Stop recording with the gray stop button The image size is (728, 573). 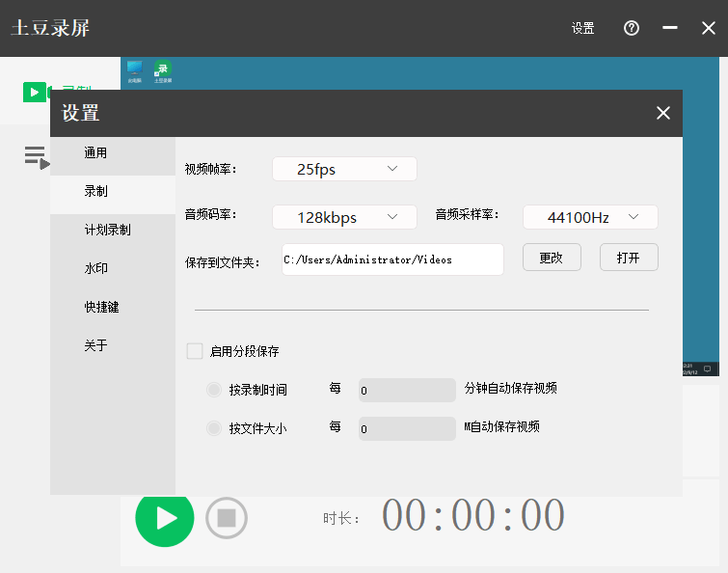[227, 518]
